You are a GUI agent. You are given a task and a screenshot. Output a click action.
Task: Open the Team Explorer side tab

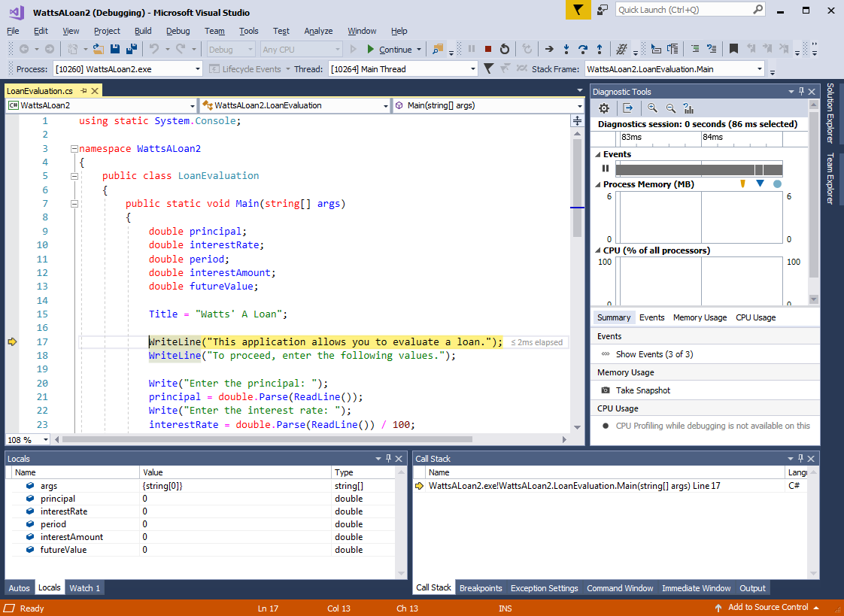click(x=830, y=178)
